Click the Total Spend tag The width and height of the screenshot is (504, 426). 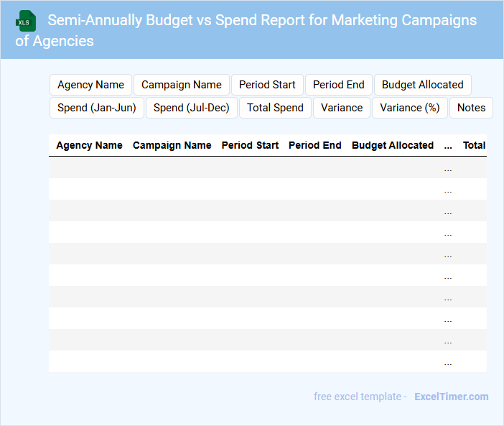click(x=275, y=108)
